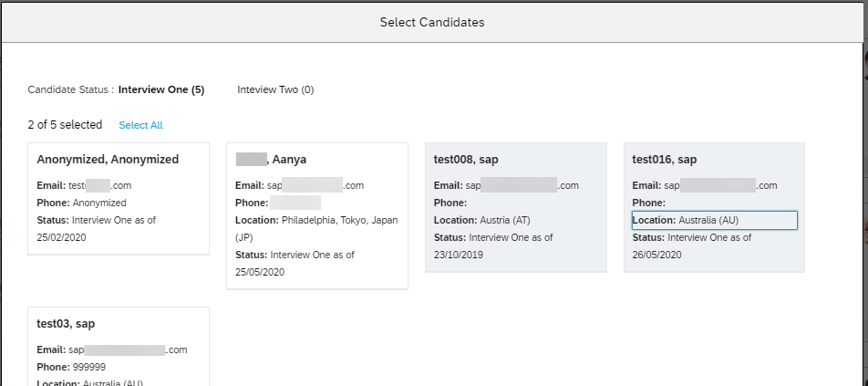Viewport: 868px width, 386px height.
Task: Click the 'Candidate Status :' label
Action: pos(71,89)
